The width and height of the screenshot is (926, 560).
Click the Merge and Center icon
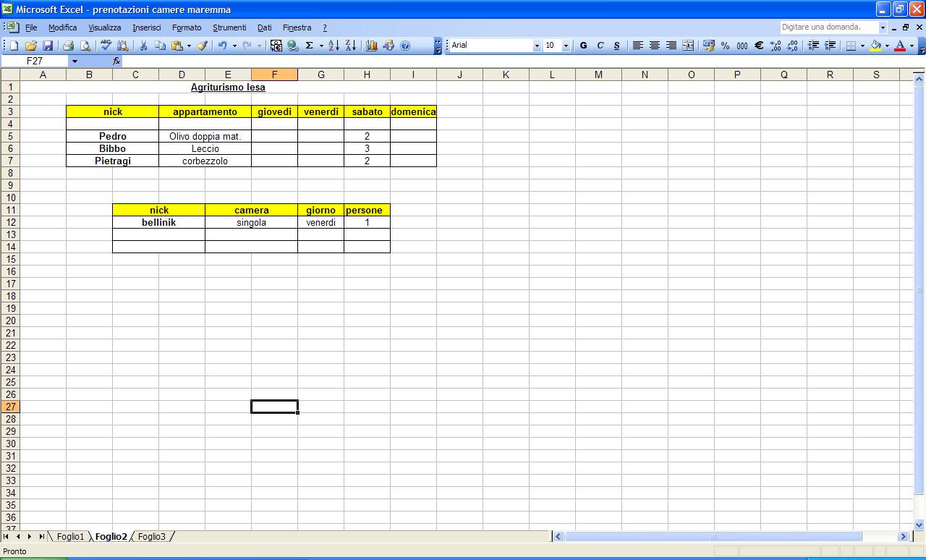(688, 46)
